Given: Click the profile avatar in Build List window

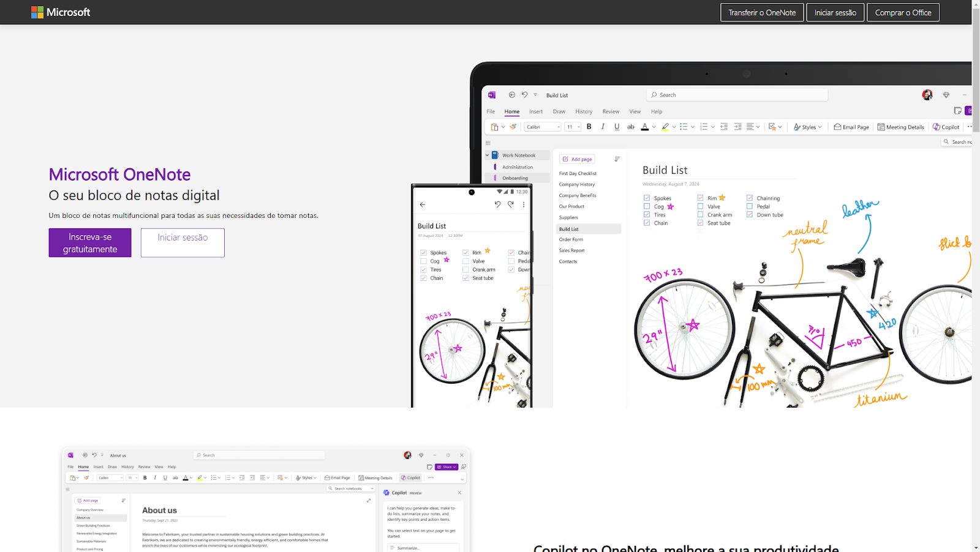Looking at the screenshot, I should (927, 95).
